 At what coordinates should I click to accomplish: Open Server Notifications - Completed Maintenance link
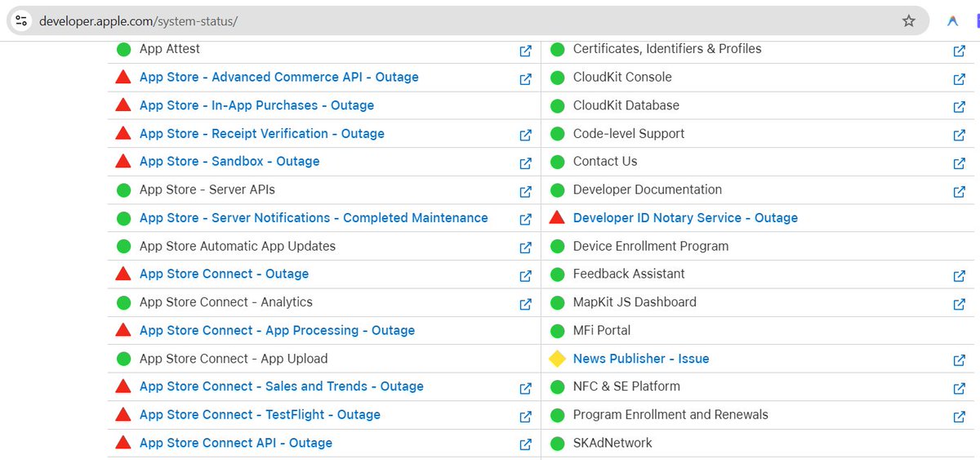click(x=314, y=218)
